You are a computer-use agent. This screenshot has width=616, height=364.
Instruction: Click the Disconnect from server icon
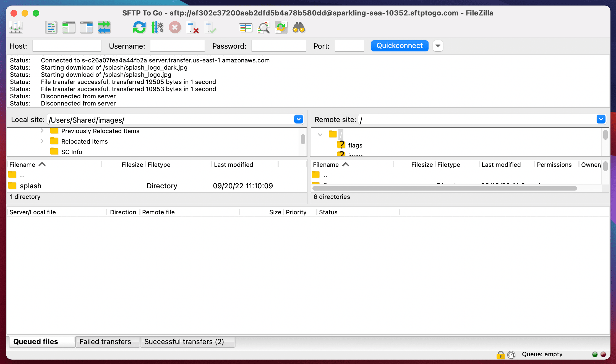click(175, 28)
